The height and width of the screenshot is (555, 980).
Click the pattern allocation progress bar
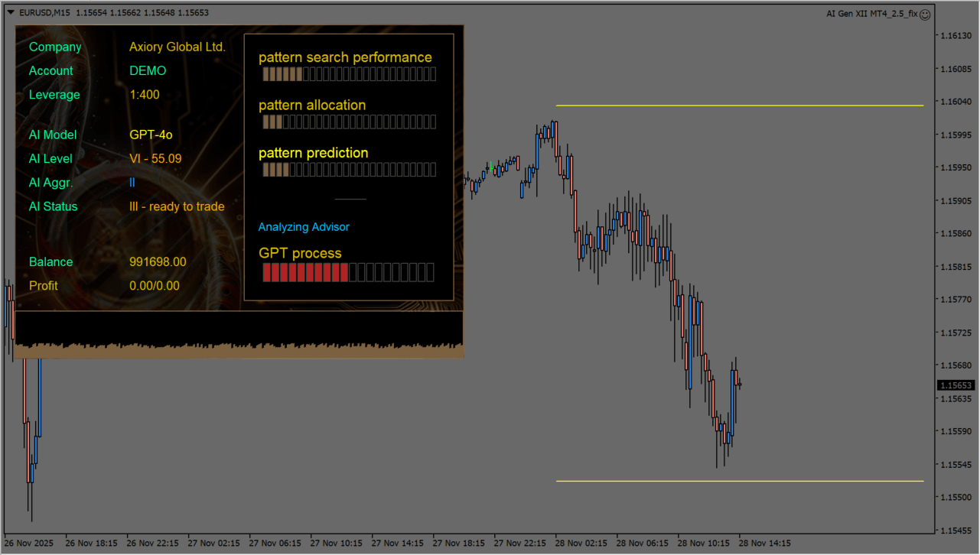pyautogui.click(x=349, y=122)
